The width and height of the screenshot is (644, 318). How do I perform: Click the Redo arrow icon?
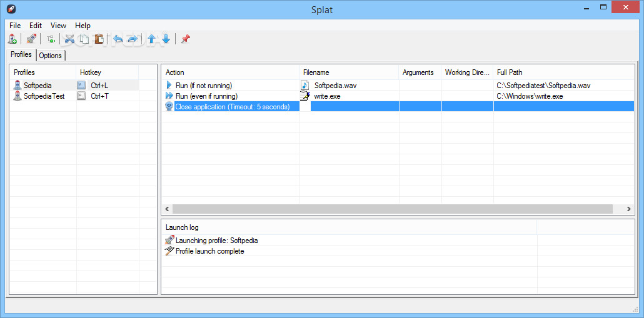pyautogui.click(x=133, y=39)
